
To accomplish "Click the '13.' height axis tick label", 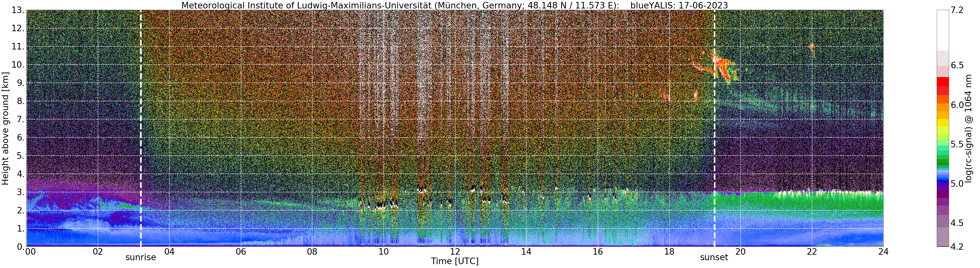I will click(x=18, y=10).
